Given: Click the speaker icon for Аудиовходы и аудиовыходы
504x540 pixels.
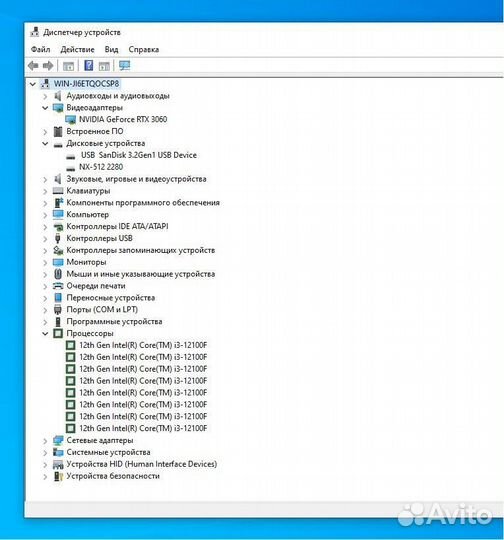Looking at the screenshot, I should [58, 96].
